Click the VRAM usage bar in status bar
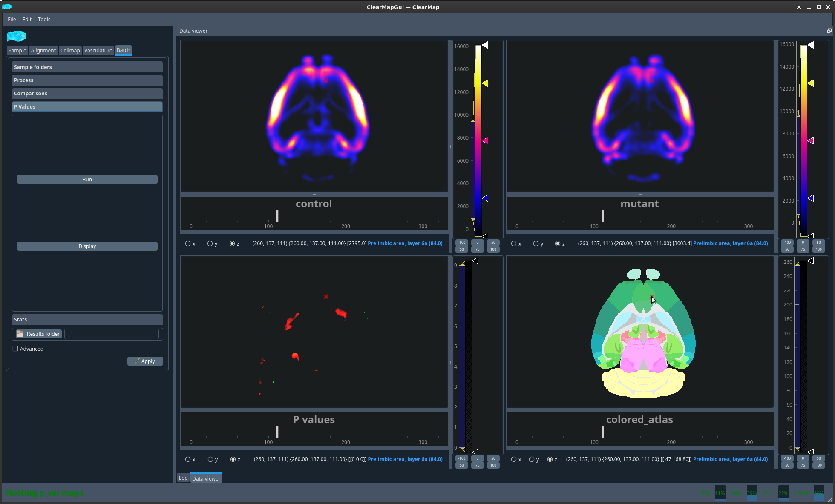Viewport: 835px width, 504px height. [819, 493]
